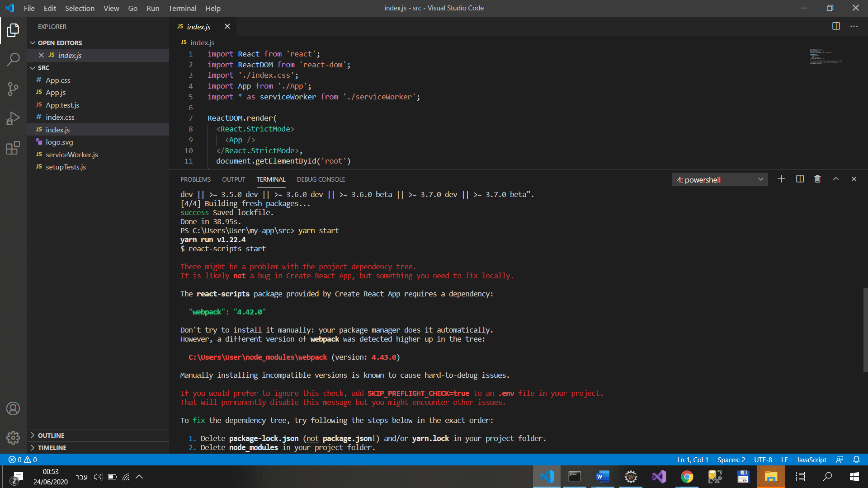Viewport: 868px width, 488px height.
Task: Switch to the Debug Console tab
Action: tap(321, 179)
